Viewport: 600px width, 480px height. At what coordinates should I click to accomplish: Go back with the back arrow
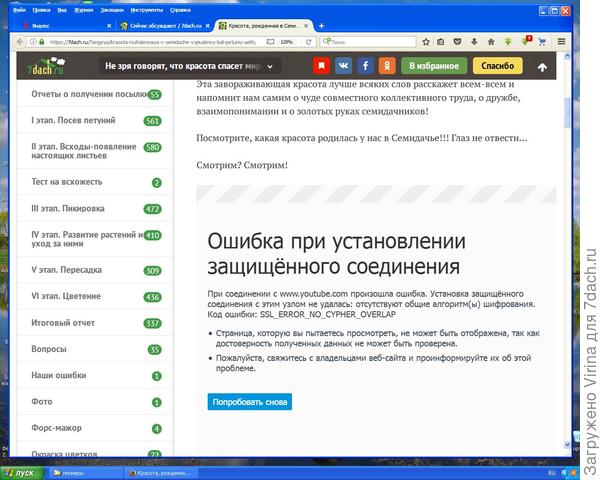pyautogui.click(x=20, y=42)
